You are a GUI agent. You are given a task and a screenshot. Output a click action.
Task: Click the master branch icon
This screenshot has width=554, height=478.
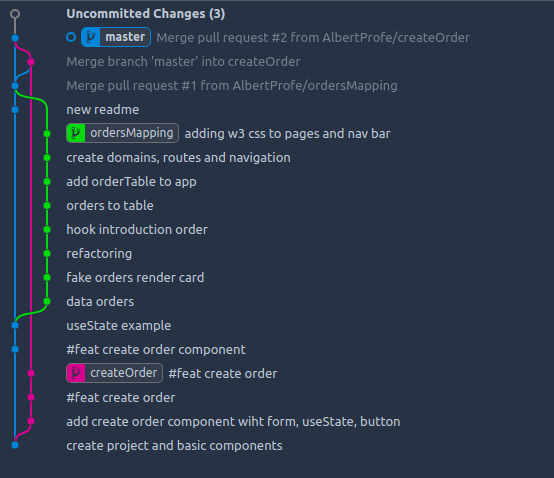91,37
